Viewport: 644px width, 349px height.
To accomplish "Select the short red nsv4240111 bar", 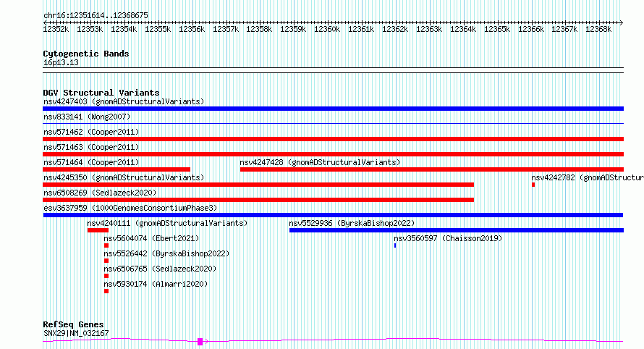I will [98, 230].
